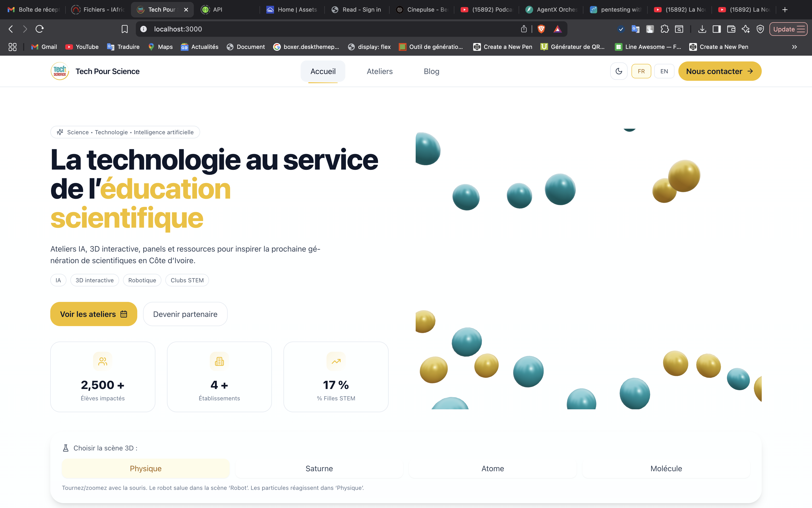812x508 pixels.
Task: Click the Robotique tag chip
Action: click(142, 280)
